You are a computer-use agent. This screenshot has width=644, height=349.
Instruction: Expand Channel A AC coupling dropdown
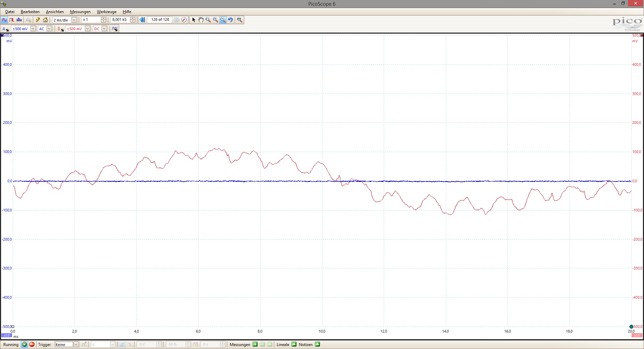pos(49,29)
